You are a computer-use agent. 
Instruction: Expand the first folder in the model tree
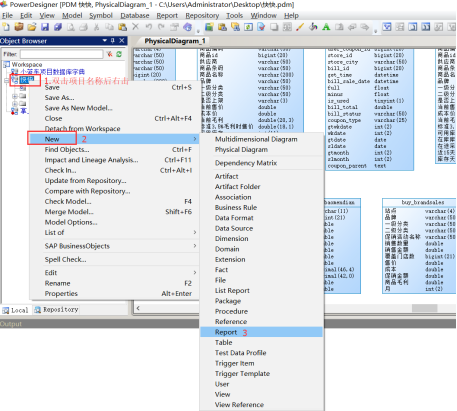(x=14, y=96)
